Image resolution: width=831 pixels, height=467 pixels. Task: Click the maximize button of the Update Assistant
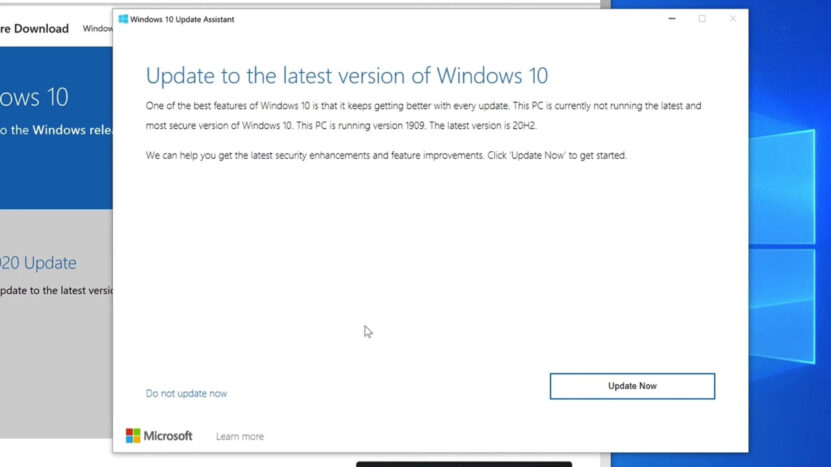pos(702,19)
